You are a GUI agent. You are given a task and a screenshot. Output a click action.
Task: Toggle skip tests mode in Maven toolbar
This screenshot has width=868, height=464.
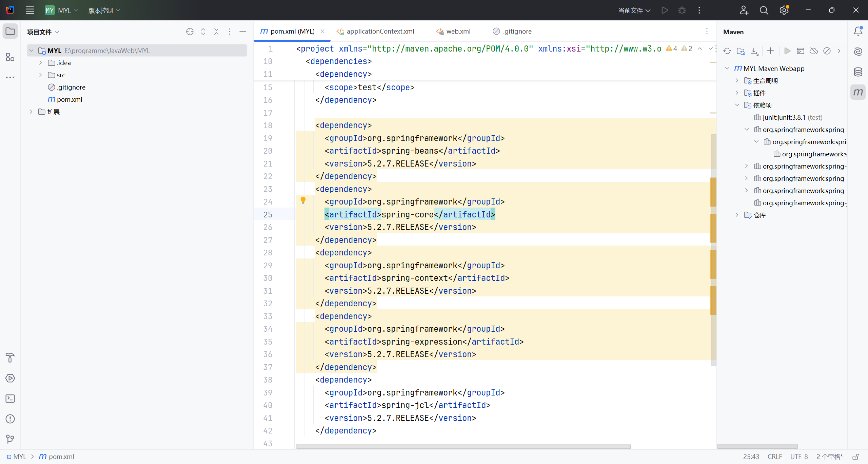[x=827, y=51]
